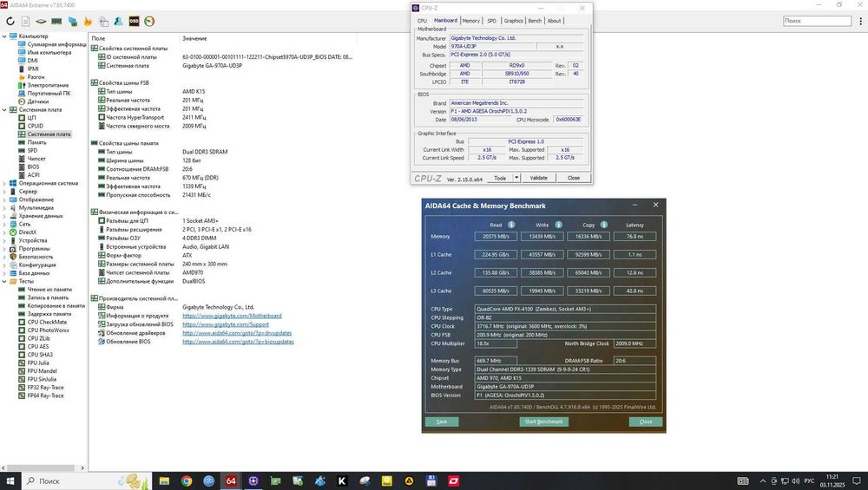Screen dimensions: 868x490
Task: Select Разгон in the tree
Action: tap(36, 77)
